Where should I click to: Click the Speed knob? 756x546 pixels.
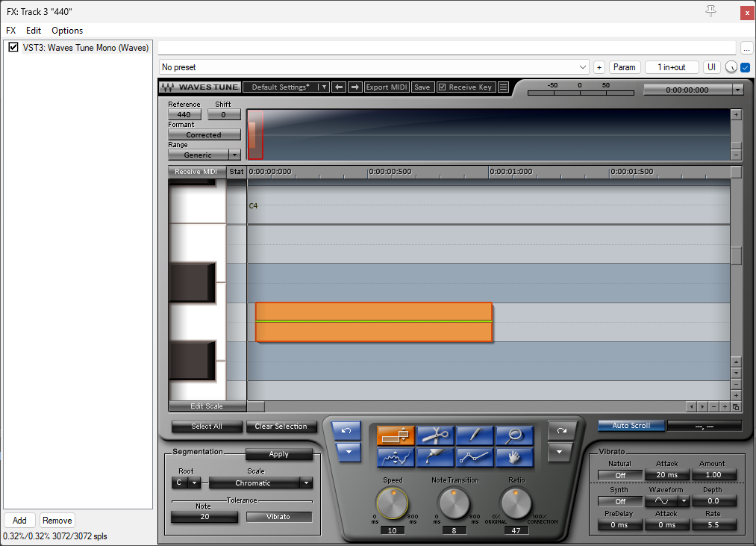click(x=393, y=503)
